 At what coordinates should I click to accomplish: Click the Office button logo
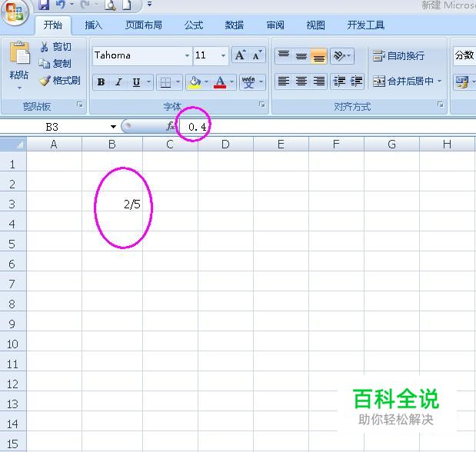point(15,12)
